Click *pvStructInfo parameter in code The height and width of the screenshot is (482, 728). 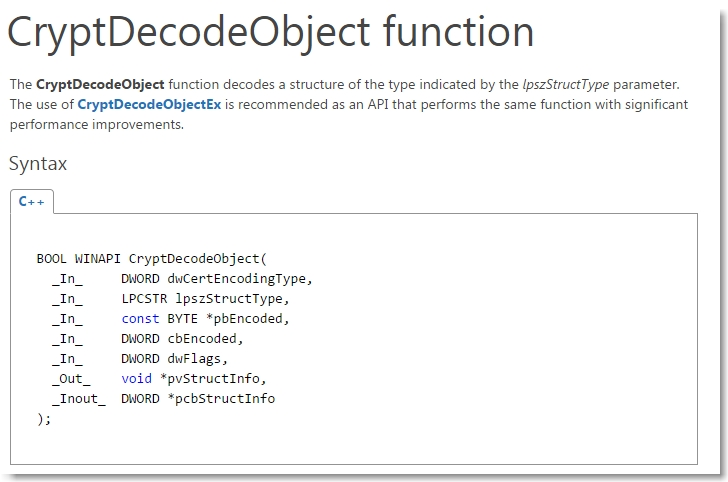(x=211, y=378)
